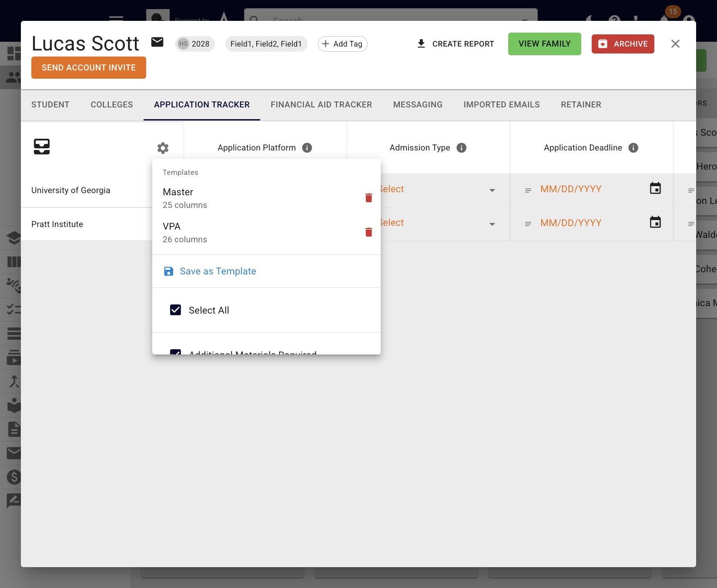Image resolution: width=717 pixels, height=588 pixels.
Task: Click the list lines icon in sidebar
Action: click(13, 334)
